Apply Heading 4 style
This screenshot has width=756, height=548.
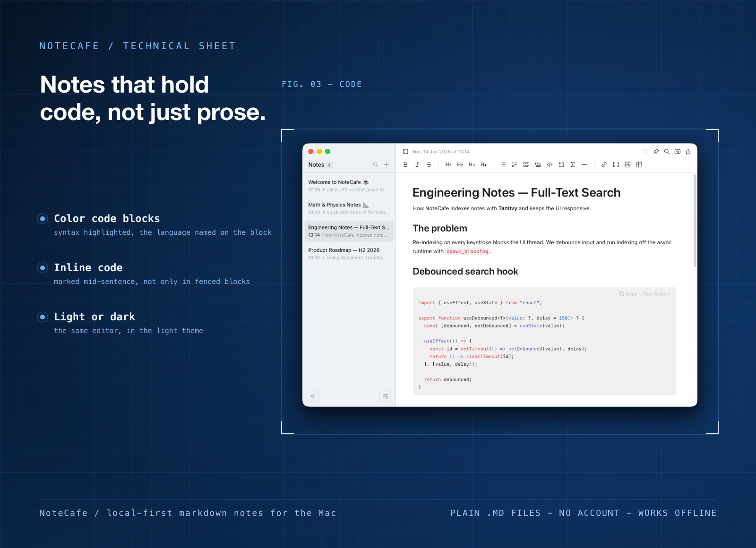click(483, 165)
